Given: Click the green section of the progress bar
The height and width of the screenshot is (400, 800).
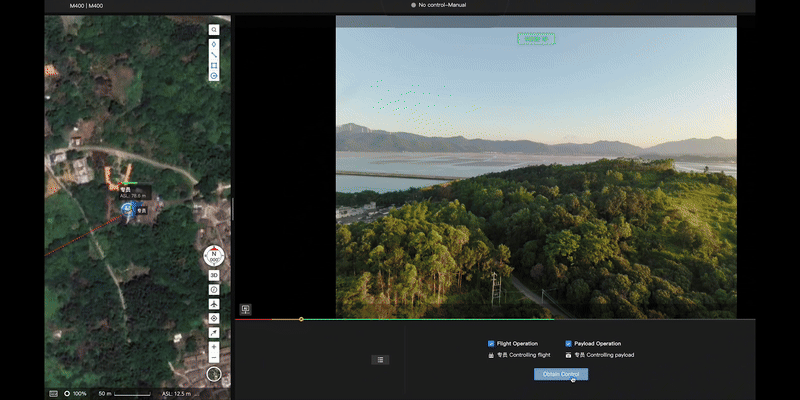Looking at the screenshot, I should click(x=429, y=319).
